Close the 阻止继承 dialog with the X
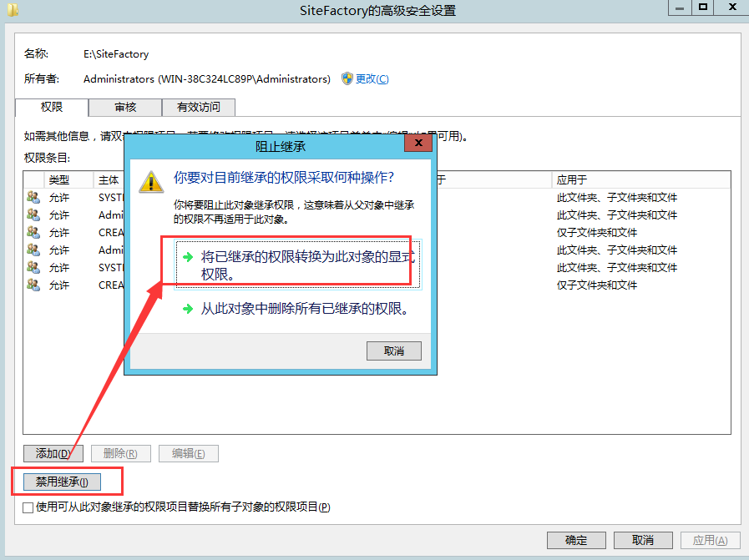Image resolution: width=749 pixels, height=560 pixels. pyautogui.click(x=418, y=143)
